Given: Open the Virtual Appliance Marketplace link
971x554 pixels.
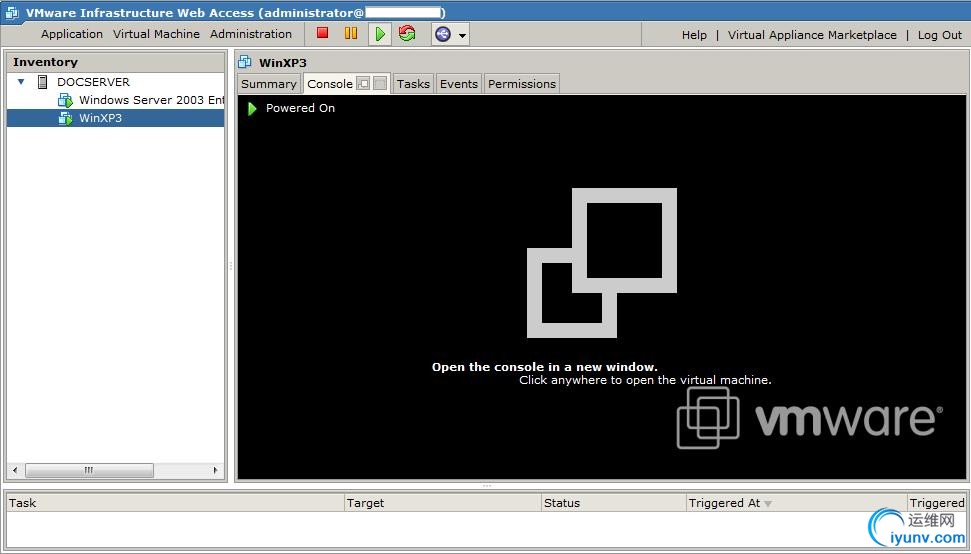Looking at the screenshot, I should point(812,35).
